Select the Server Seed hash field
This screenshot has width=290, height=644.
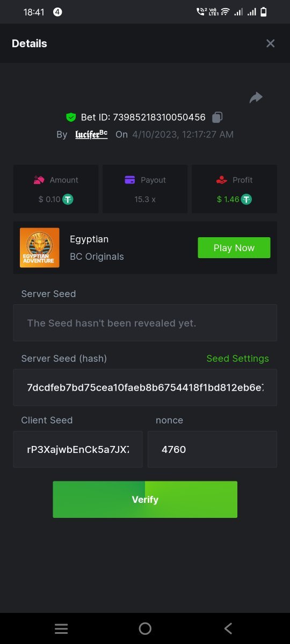pos(145,387)
